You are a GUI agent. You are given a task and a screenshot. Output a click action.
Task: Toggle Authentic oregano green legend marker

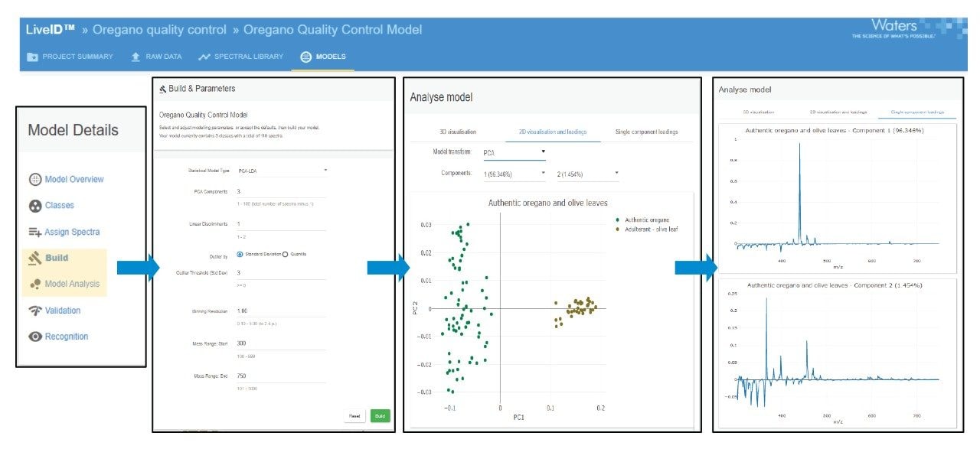click(618, 220)
